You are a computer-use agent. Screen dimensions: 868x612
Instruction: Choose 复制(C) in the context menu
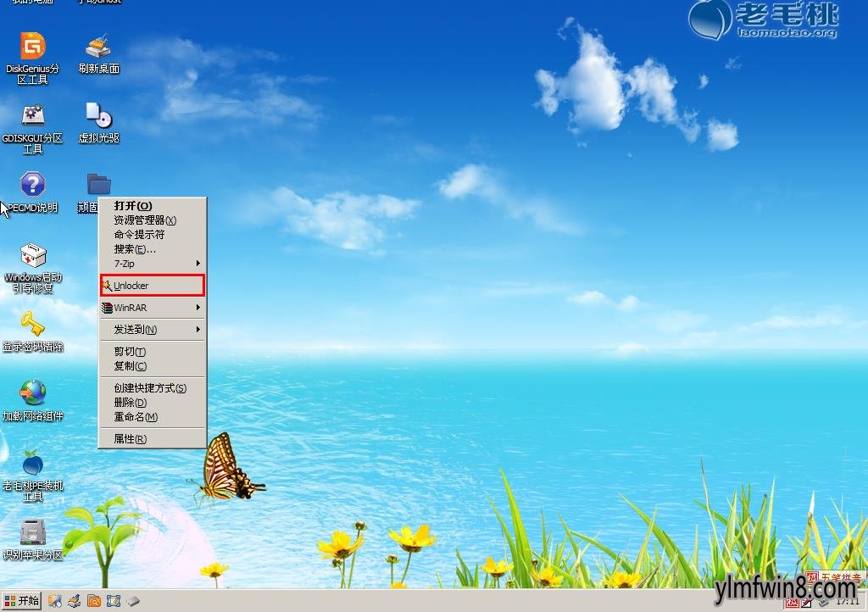[153, 366]
